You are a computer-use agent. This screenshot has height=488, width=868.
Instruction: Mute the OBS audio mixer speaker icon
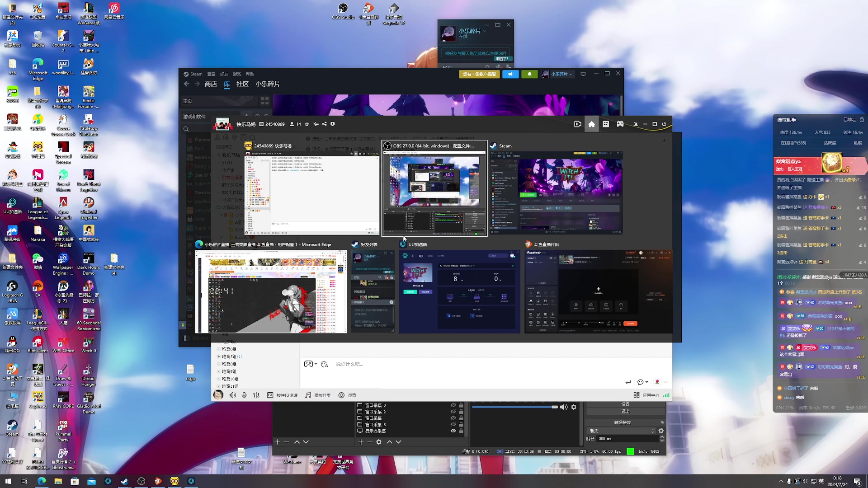(x=564, y=407)
